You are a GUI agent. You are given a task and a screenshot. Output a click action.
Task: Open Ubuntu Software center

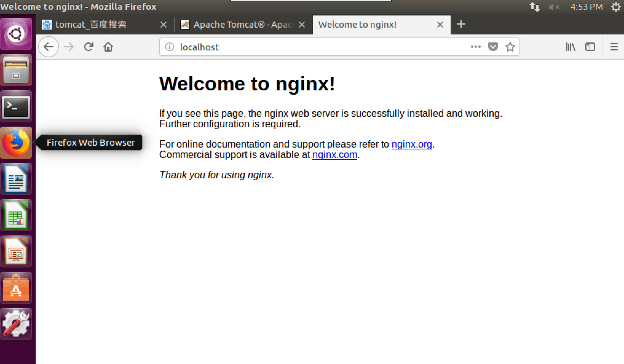tap(16, 288)
